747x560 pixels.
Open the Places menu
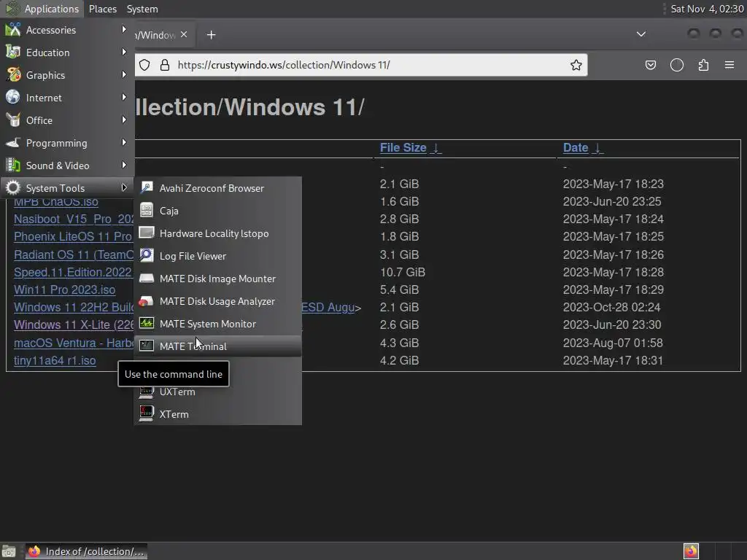[102, 9]
